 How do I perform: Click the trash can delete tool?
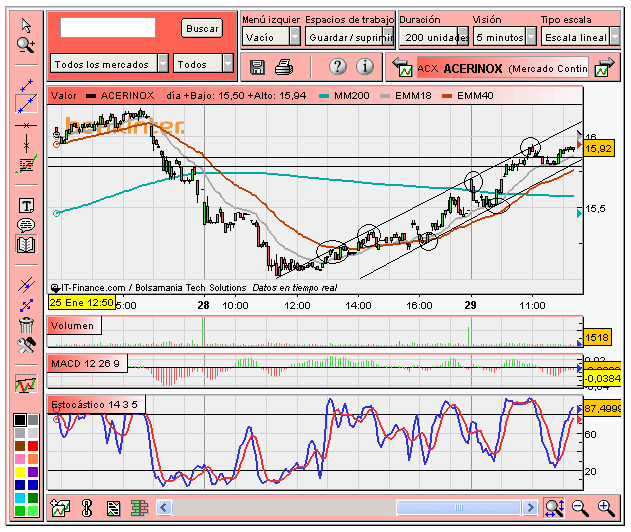(x=26, y=324)
